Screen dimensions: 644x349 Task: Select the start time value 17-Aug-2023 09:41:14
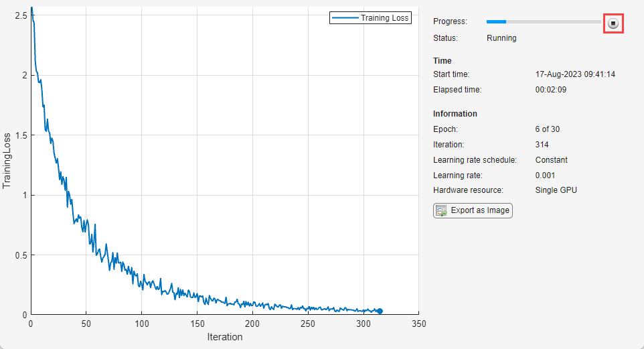[x=575, y=74]
